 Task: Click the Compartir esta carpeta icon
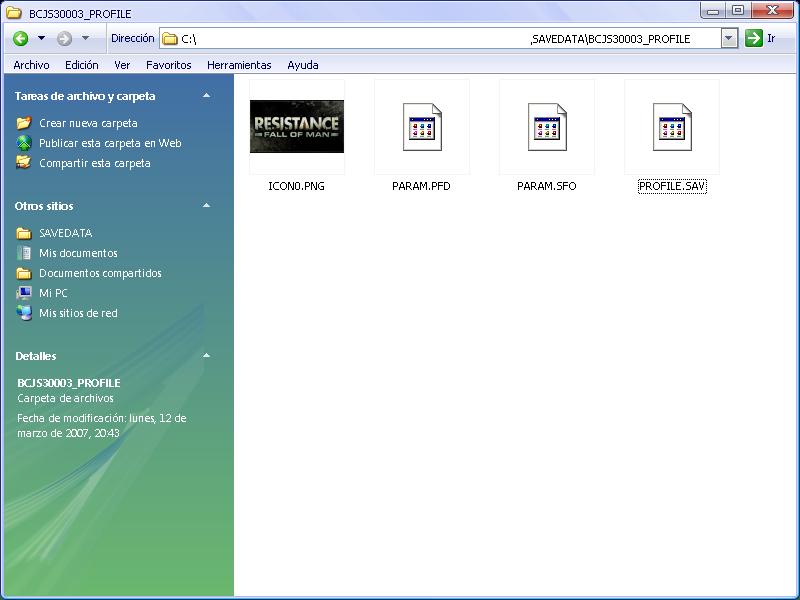[24, 163]
